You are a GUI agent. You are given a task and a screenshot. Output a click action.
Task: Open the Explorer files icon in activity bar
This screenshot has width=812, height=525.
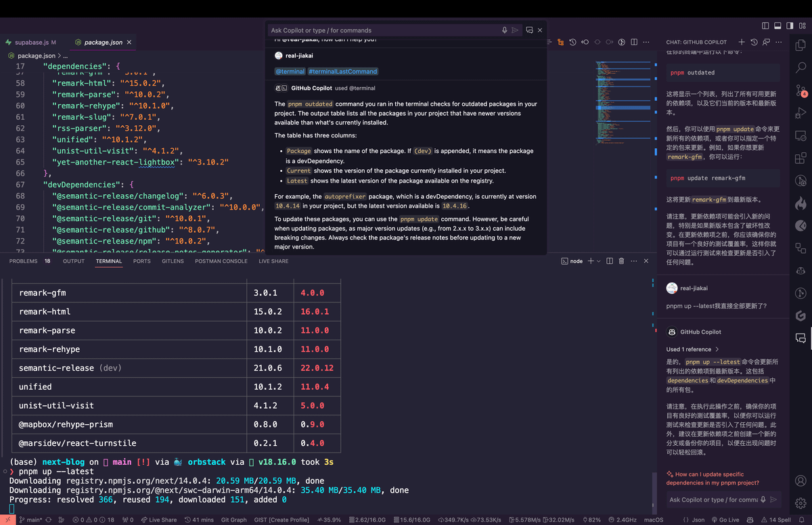(x=800, y=45)
